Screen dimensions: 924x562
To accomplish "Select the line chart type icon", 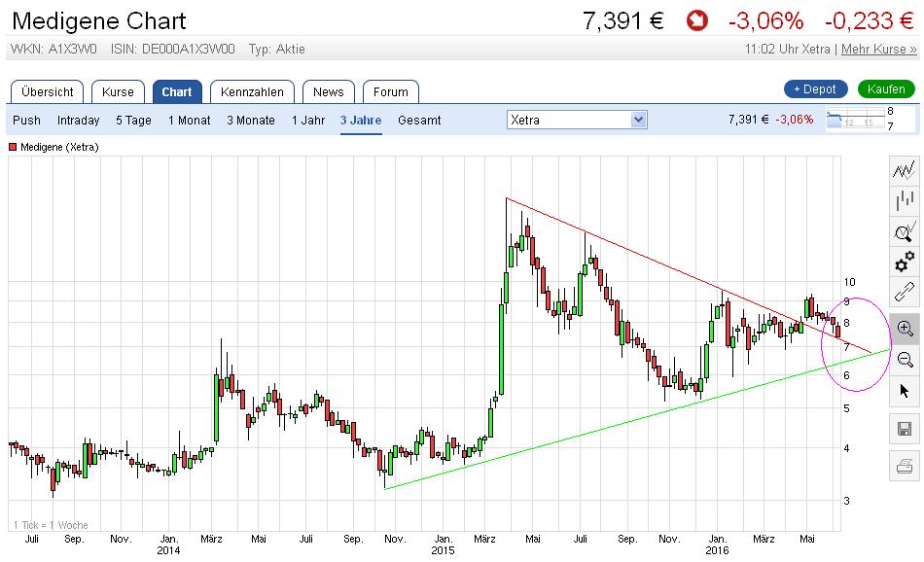I will 904,171.
